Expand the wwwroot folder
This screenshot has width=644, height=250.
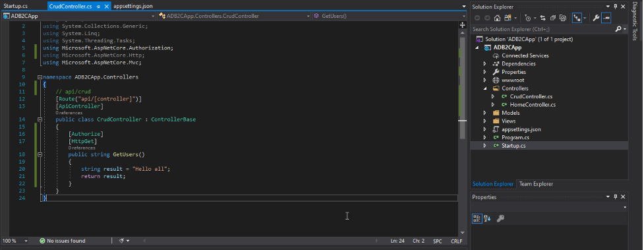click(x=484, y=80)
